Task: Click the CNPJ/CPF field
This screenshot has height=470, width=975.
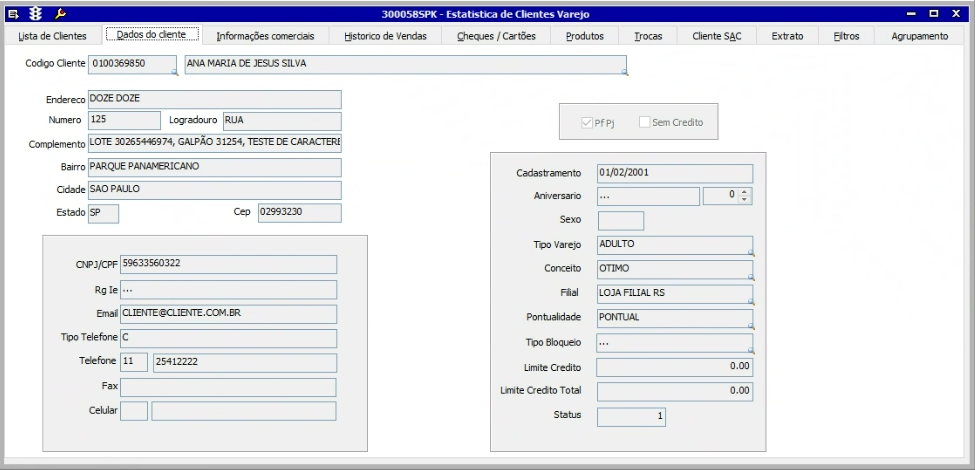Action: pyautogui.click(x=228, y=264)
